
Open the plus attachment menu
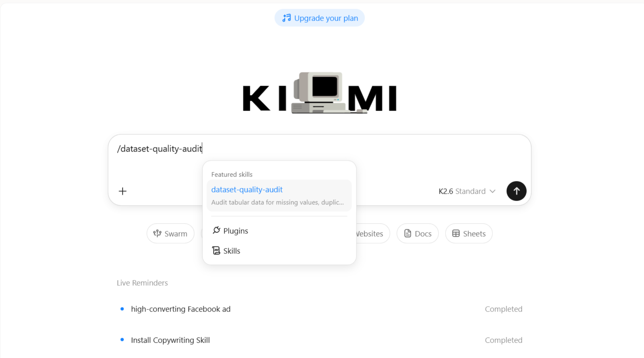click(x=123, y=191)
